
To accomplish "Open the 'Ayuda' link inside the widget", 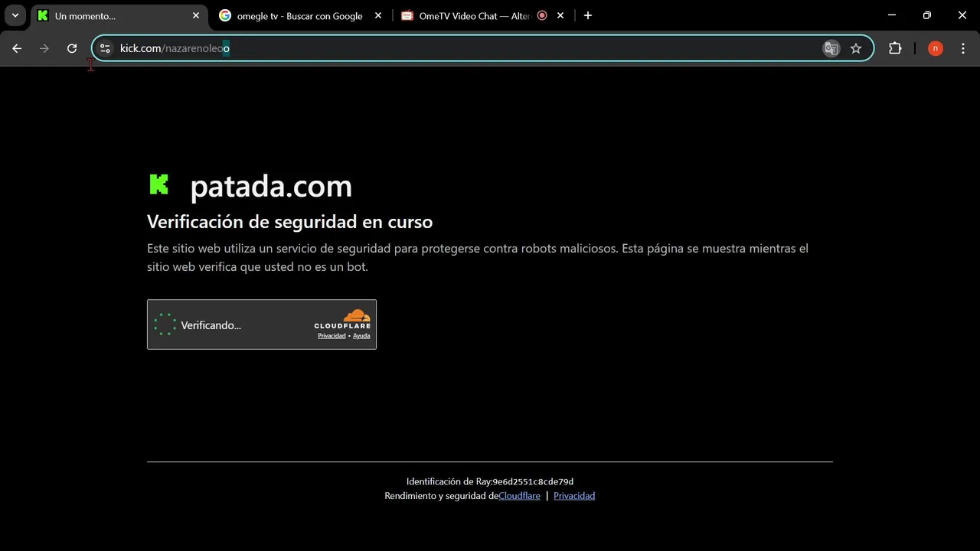I will click(361, 336).
